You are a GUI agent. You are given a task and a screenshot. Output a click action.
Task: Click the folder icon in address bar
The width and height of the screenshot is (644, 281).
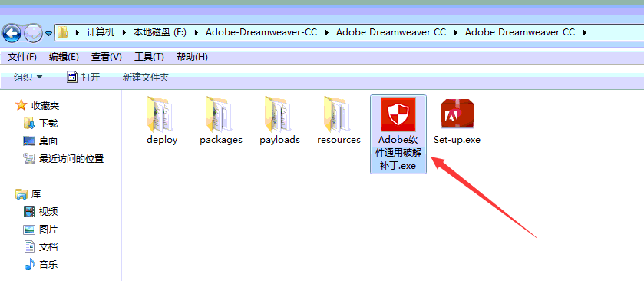click(x=62, y=32)
